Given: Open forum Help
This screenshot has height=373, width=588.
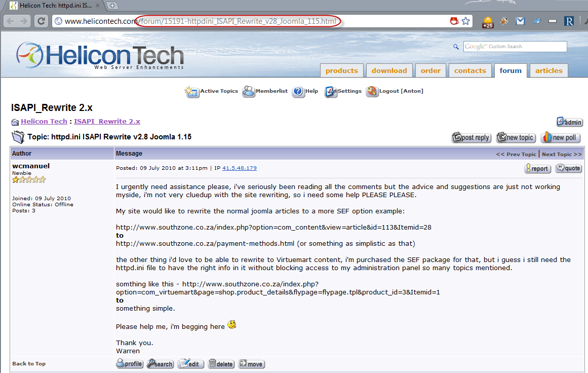Looking at the screenshot, I should coord(305,91).
